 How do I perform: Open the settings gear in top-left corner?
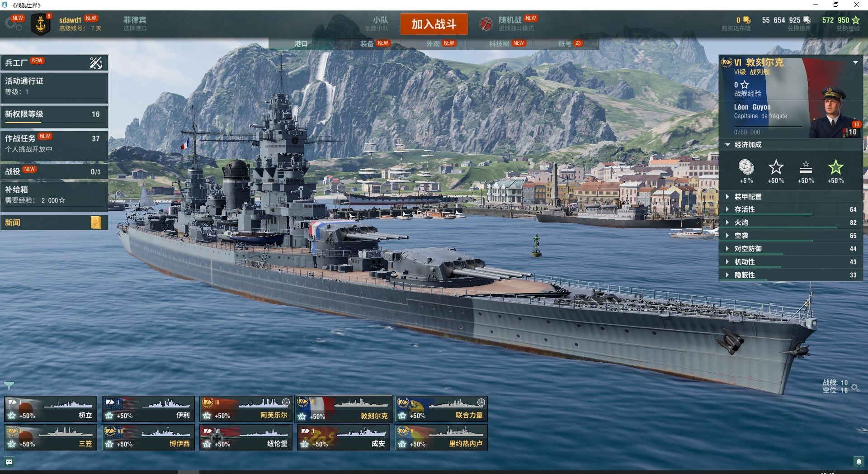[x=13, y=24]
